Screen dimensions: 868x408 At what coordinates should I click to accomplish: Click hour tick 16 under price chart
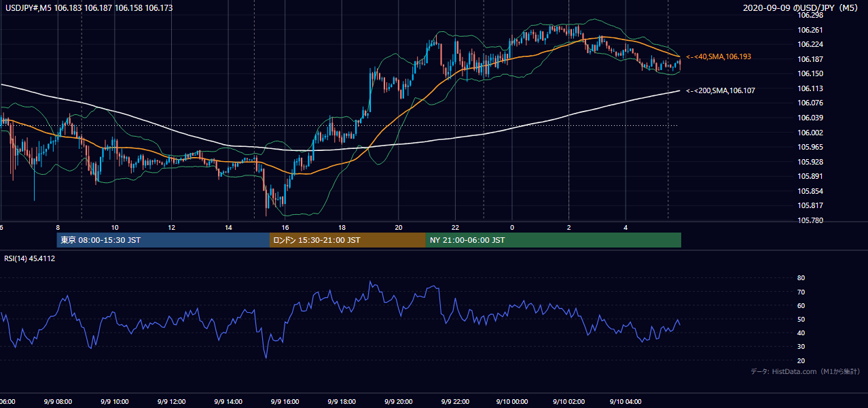pos(285,227)
